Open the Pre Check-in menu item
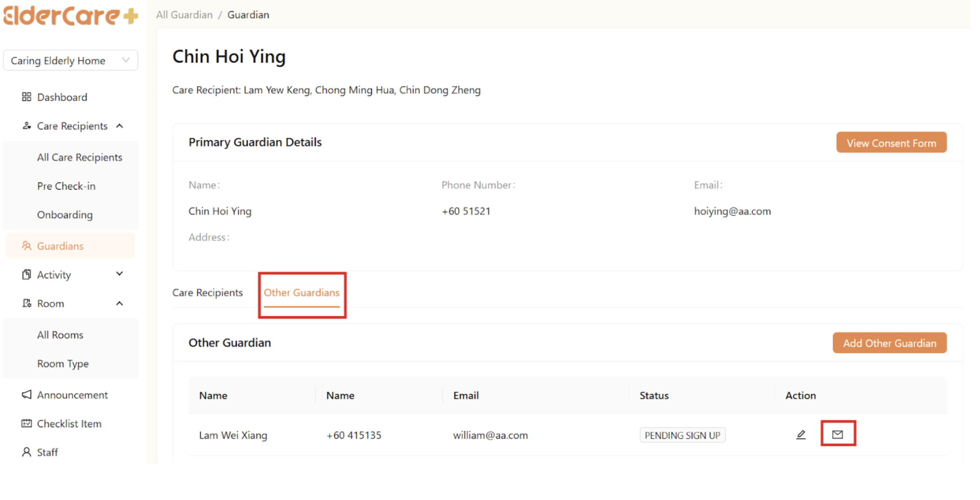Viewport: 980px width, 500px height. (66, 186)
